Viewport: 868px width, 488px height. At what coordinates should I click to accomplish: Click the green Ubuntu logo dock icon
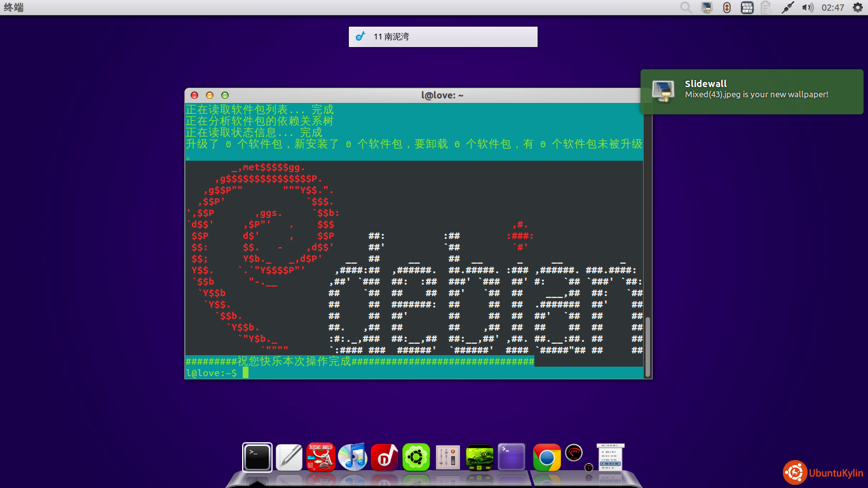pos(416,457)
